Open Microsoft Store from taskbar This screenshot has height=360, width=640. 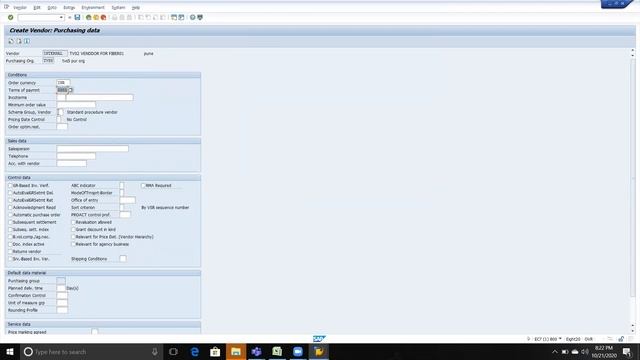[215, 351]
